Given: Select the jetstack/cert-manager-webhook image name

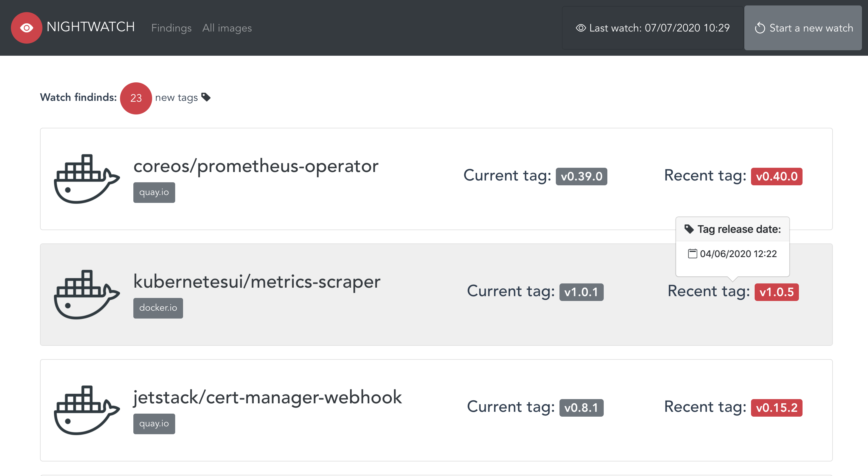Looking at the screenshot, I should [268, 397].
